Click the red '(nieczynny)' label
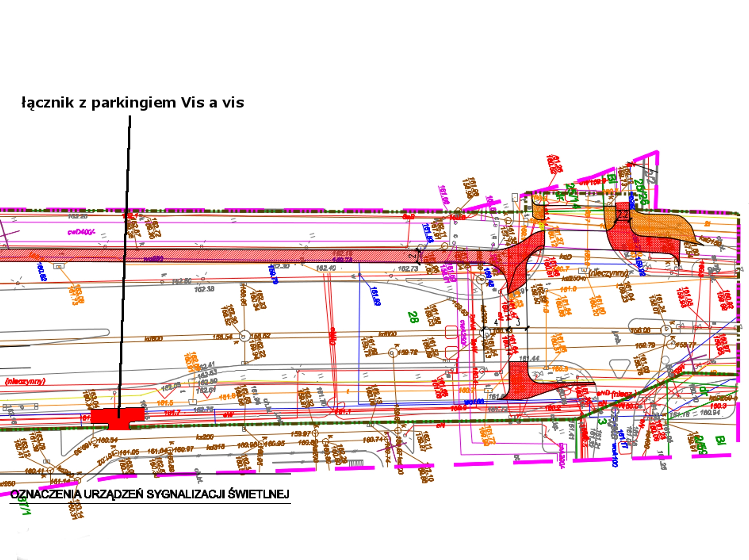This screenshot has height=560, width=749. click(x=25, y=381)
